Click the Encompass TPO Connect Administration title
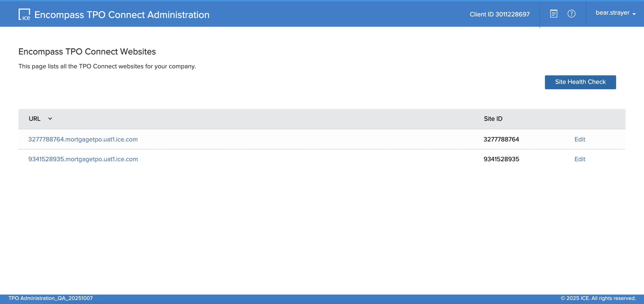 (122, 15)
